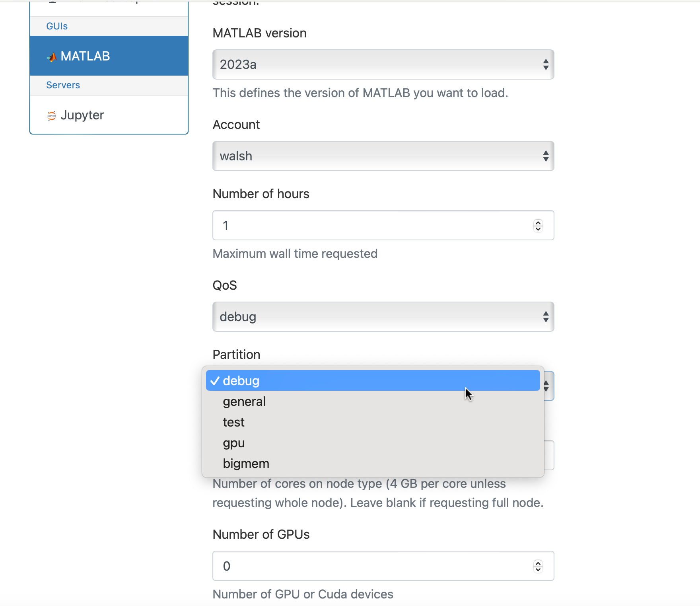Click the MATLAB logo icon in sidebar
Screen dimensions: 700x606
point(52,57)
